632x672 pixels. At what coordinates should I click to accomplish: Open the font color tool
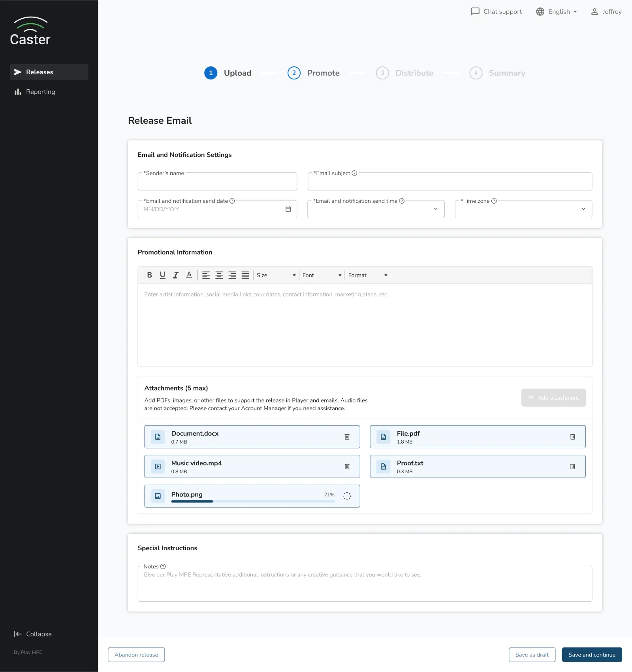(189, 275)
